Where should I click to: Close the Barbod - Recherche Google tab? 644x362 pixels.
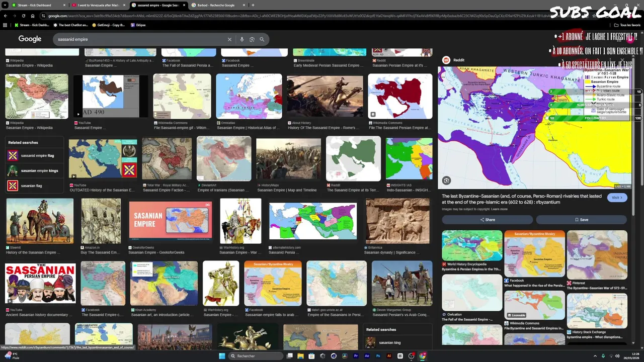245,5
